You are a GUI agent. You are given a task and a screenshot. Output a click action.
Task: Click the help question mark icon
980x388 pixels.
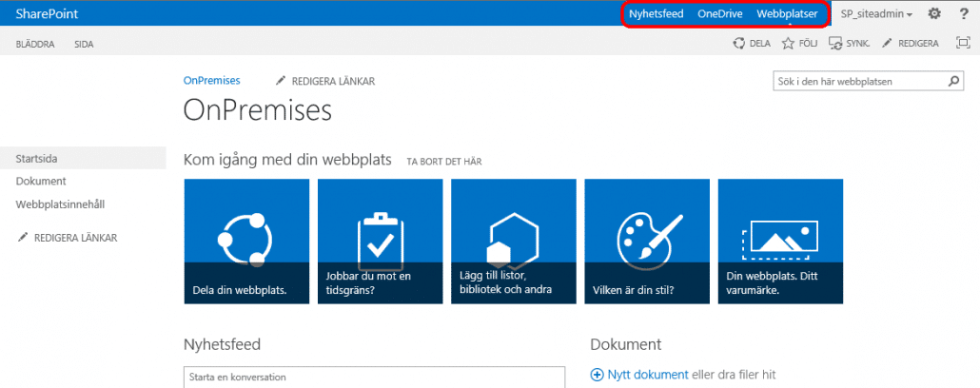(x=964, y=13)
